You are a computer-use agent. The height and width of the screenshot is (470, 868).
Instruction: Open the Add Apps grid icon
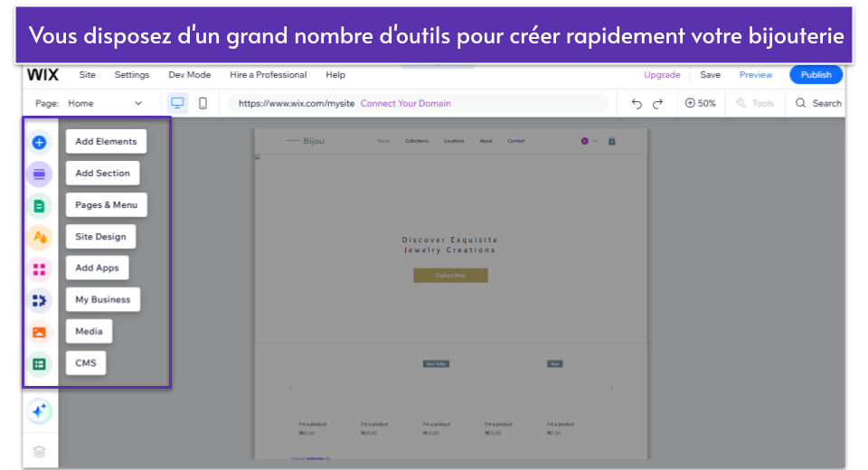point(39,269)
